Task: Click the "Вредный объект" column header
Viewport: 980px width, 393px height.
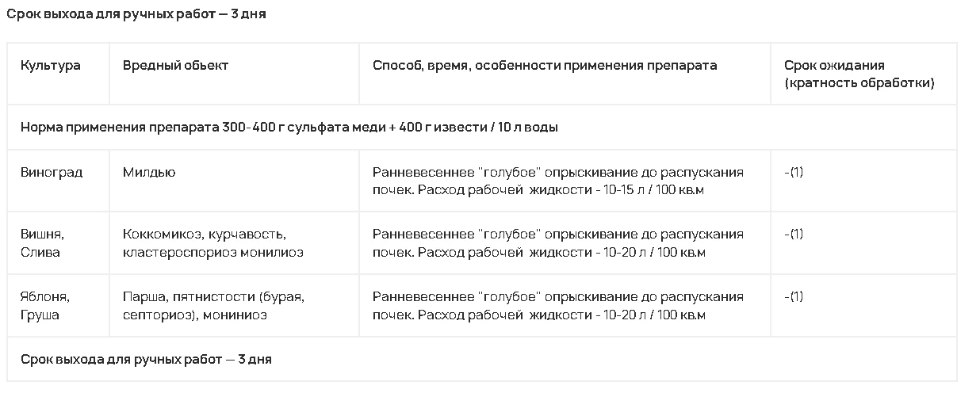Action: pos(175,65)
